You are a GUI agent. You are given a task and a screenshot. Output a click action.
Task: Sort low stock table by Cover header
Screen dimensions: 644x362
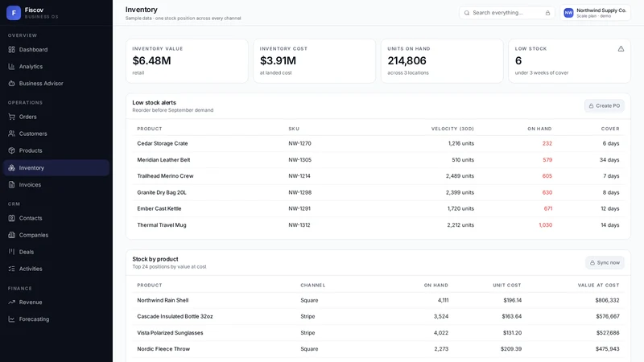[x=610, y=129]
